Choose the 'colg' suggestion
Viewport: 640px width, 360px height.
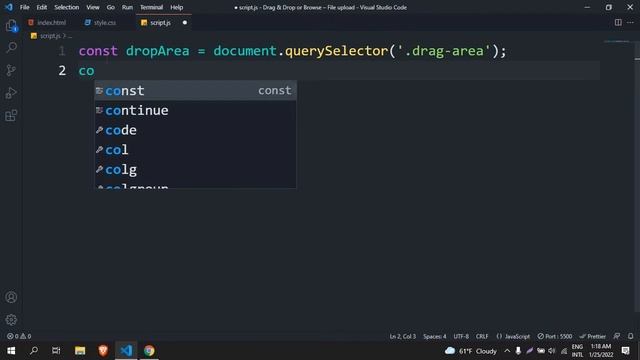(x=196, y=169)
